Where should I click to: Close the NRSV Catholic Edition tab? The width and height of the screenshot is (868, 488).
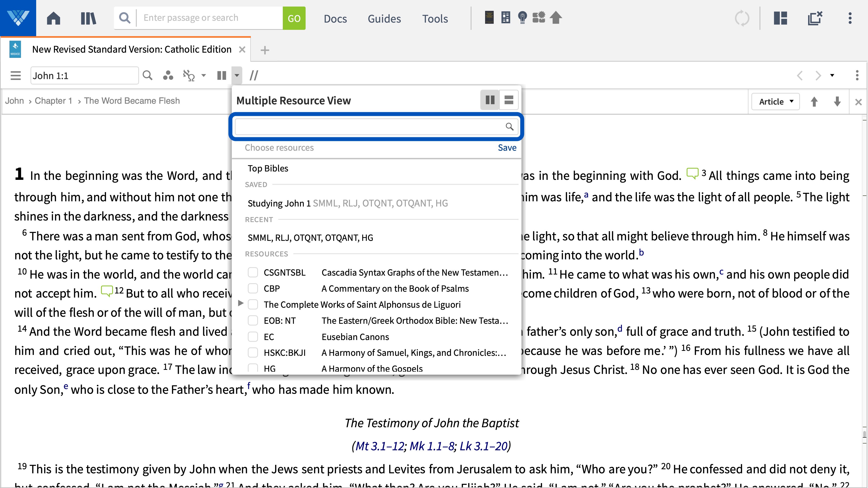[242, 50]
